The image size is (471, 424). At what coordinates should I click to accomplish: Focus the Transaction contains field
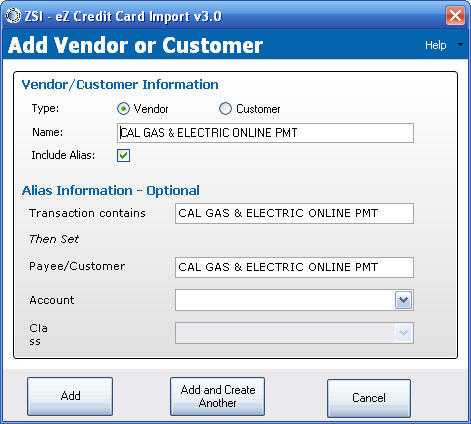click(294, 213)
